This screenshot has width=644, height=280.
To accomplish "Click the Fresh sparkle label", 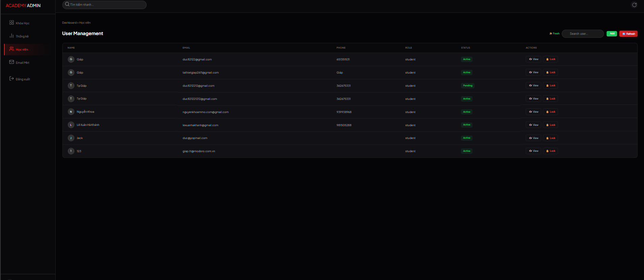I will tap(554, 34).
